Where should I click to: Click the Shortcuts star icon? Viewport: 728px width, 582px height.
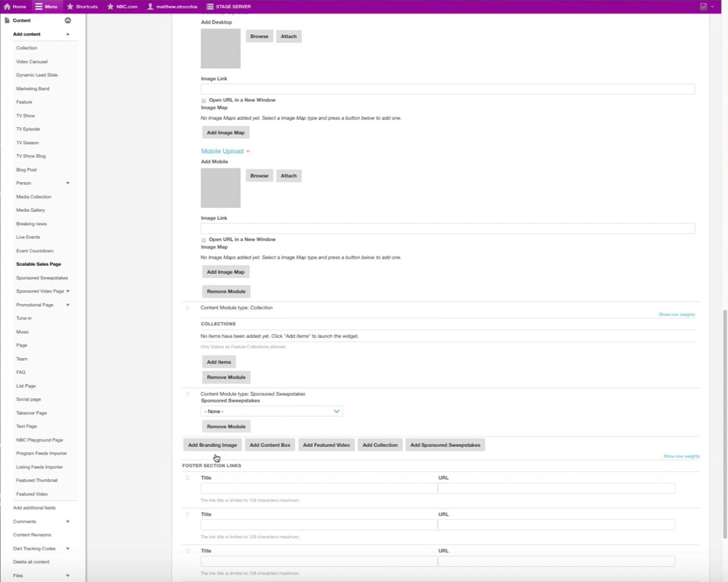(70, 7)
